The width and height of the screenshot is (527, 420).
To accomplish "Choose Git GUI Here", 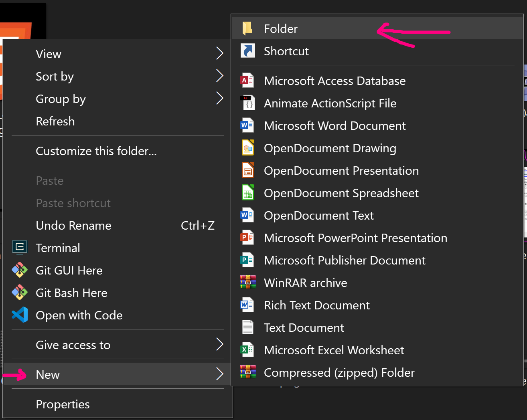I will click(x=118, y=270).
